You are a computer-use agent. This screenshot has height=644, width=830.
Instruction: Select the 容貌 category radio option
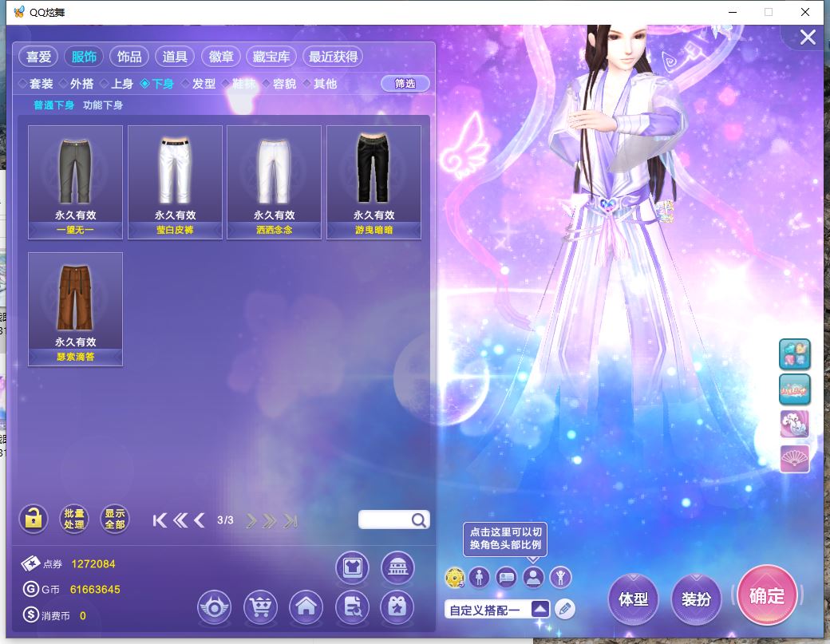click(x=279, y=84)
